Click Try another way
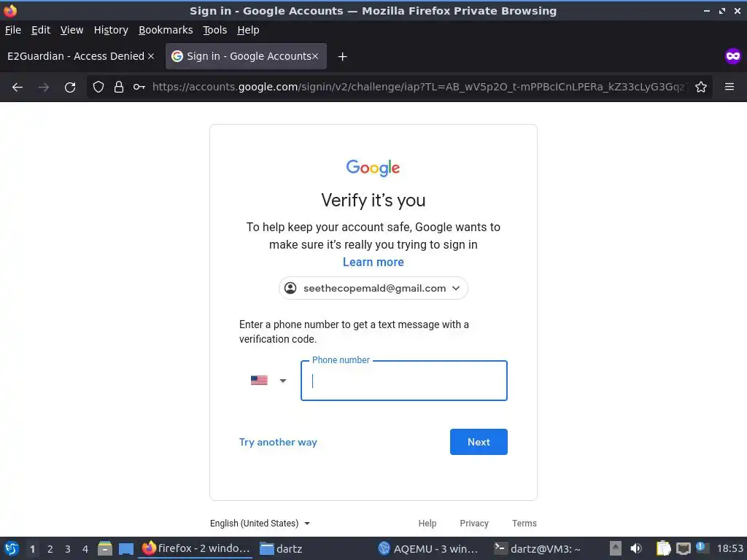The width and height of the screenshot is (747, 560). pyautogui.click(x=278, y=442)
